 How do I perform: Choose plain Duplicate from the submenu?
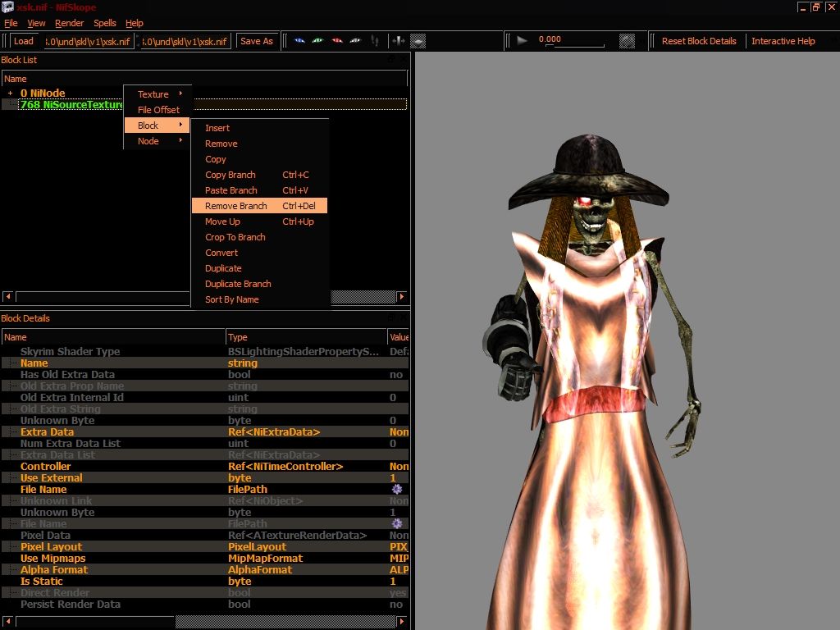tap(260, 268)
